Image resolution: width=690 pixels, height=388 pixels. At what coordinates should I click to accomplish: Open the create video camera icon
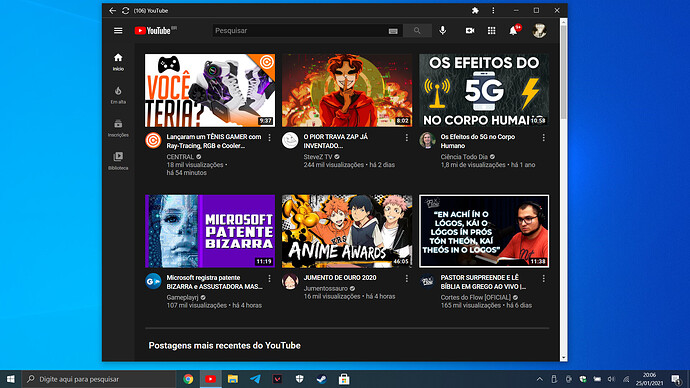470,31
